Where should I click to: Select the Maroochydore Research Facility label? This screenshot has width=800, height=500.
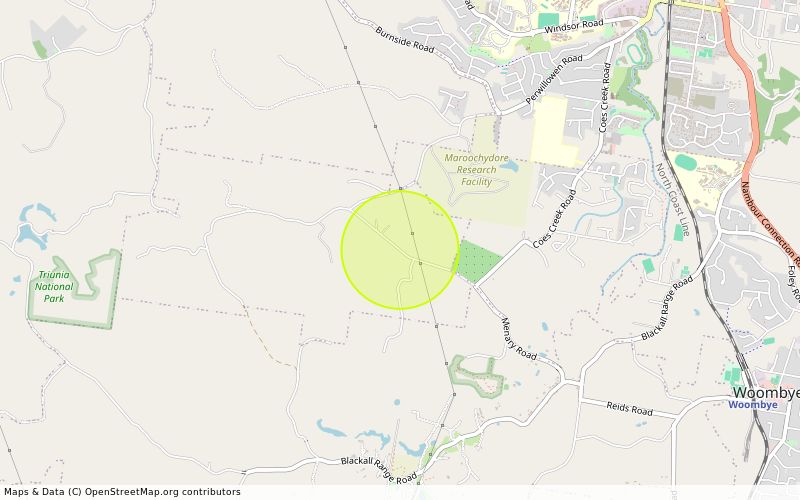click(x=476, y=169)
